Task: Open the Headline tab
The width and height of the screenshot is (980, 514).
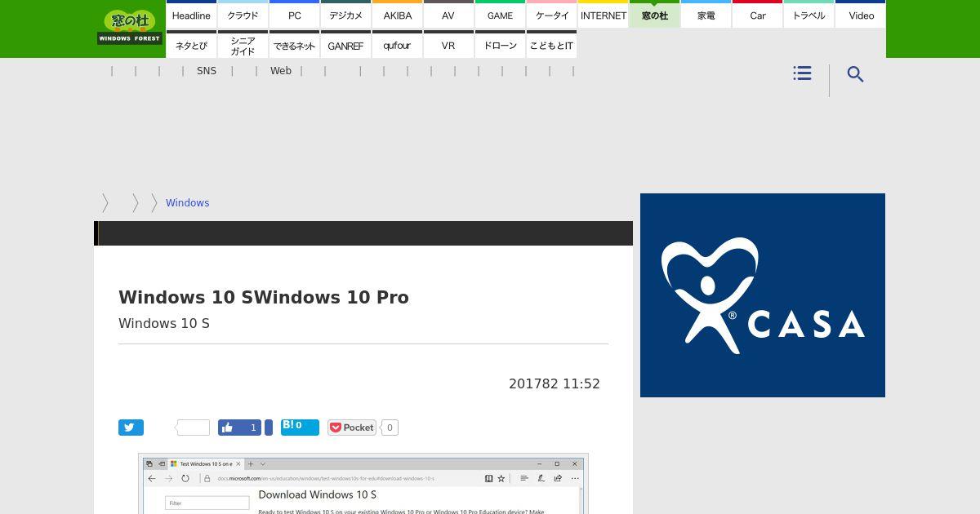Action: click(191, 15)
